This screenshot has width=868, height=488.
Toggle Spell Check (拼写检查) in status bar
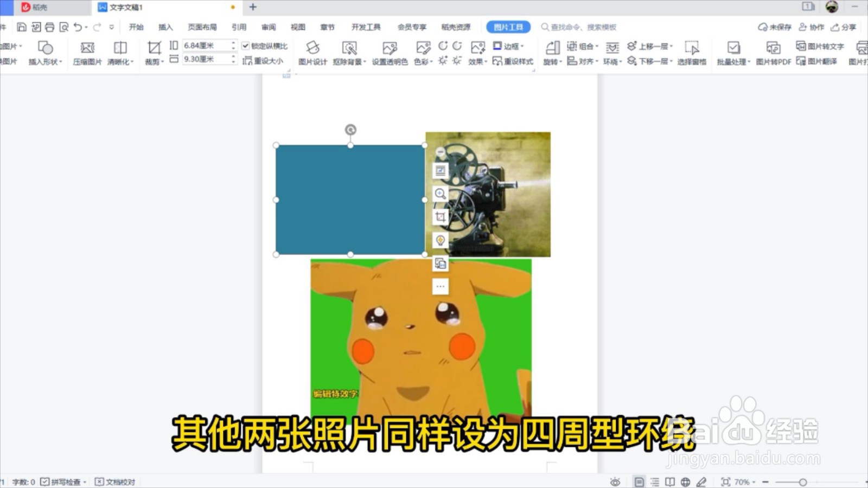pyautogui.click(x=63, y=481)
